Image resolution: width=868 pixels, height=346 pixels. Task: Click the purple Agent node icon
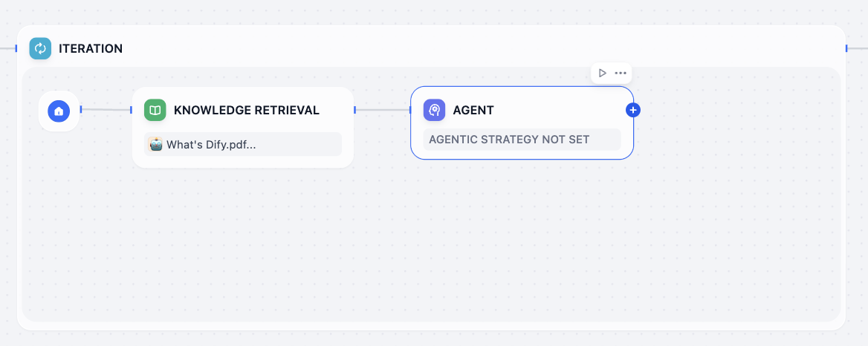click(434, 111)
